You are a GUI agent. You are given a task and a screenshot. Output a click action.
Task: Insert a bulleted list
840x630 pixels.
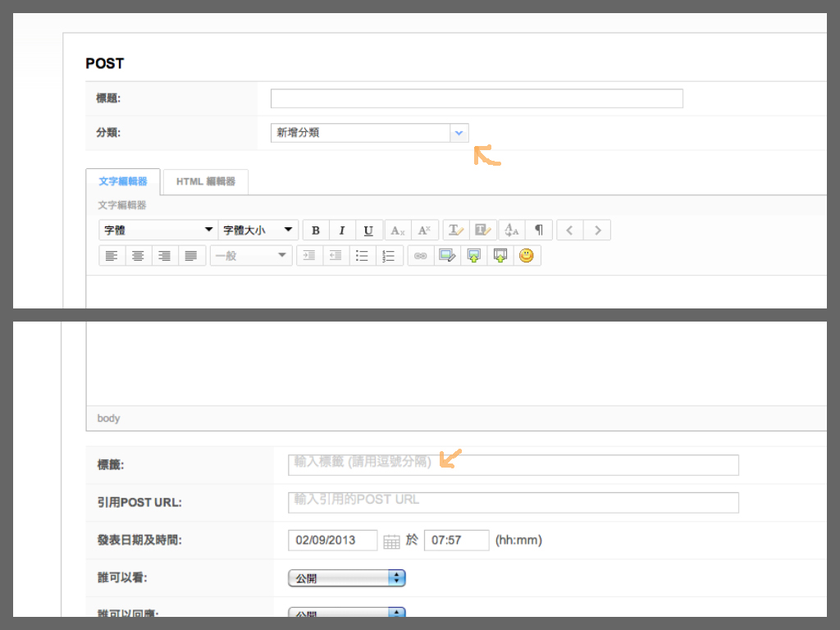pos(363,256)
